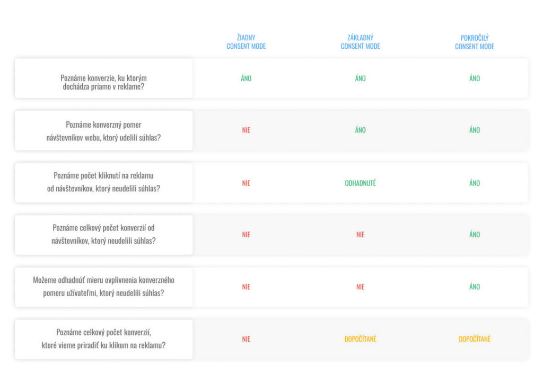Click the "Možeme odhadnúť mieru ovplyvnenia" question card
Screen dimensions: 543x392
[104, 287]
